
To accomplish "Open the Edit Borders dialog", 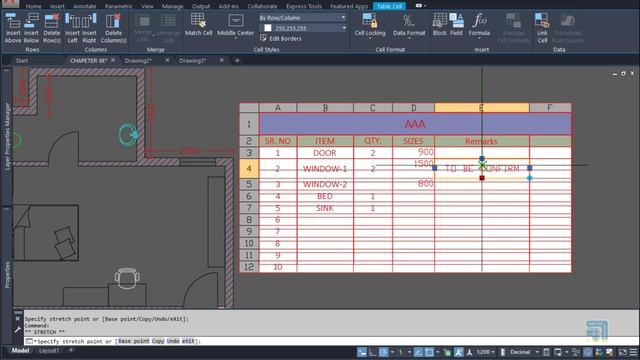I will tap(281, 38).
